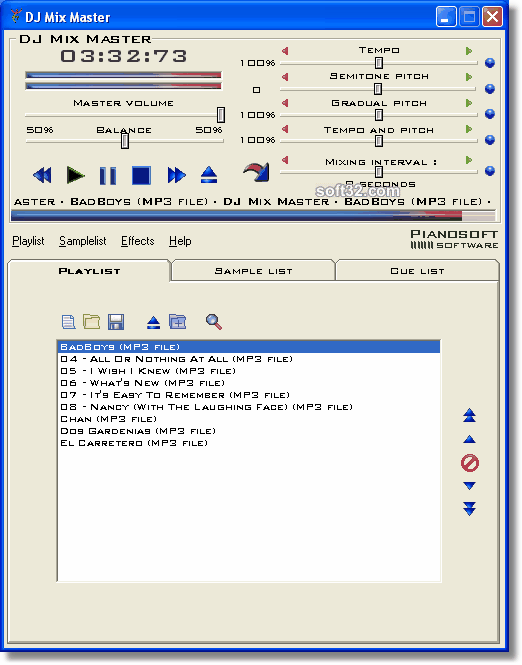Open a playlist using the folder icon
The image size is (522, 665).
pyautogui.click(x=92, y=322)
